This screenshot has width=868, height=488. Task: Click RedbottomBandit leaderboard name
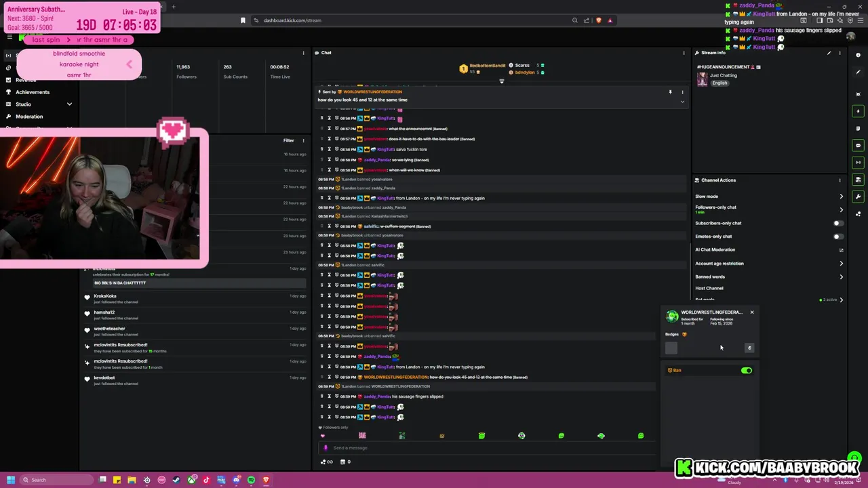488,66
